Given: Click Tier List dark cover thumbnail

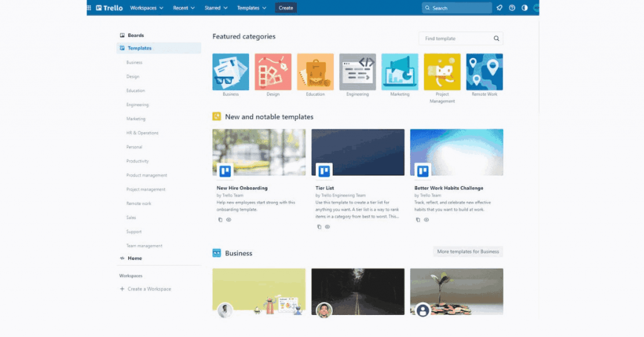Looking at the screenshot, I should point(358,152).
